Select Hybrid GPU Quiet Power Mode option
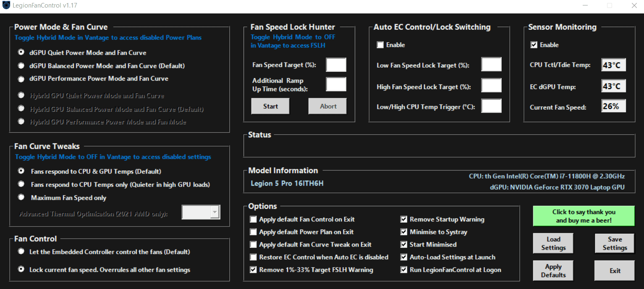 point(21,95)
